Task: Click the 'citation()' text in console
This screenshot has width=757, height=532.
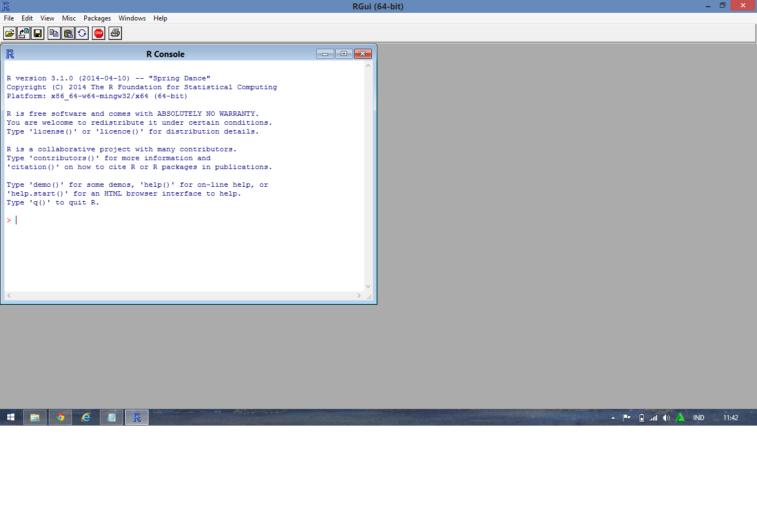Action: [33, 167]
